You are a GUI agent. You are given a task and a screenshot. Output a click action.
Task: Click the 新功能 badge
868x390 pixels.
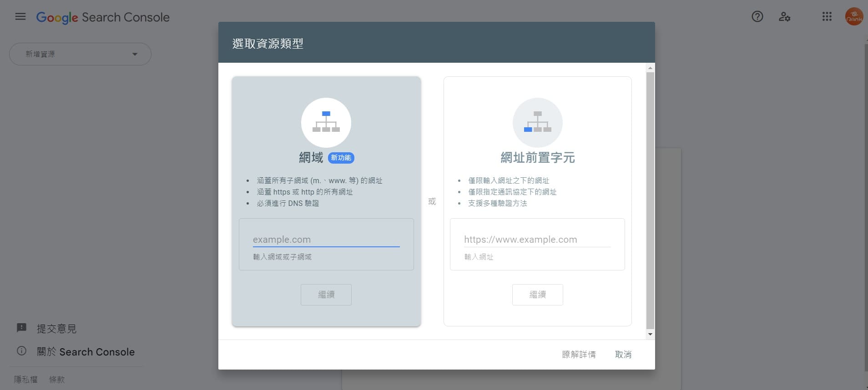click(x=341, y=158)
